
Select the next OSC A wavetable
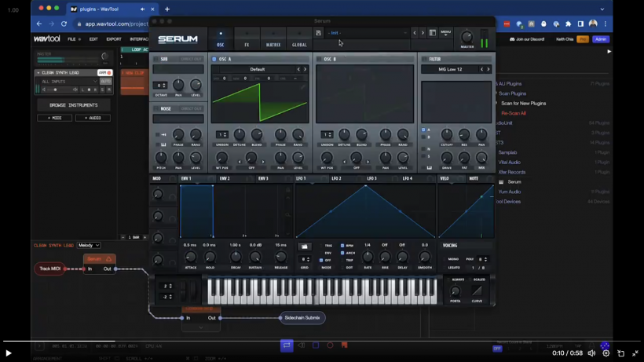305,69
